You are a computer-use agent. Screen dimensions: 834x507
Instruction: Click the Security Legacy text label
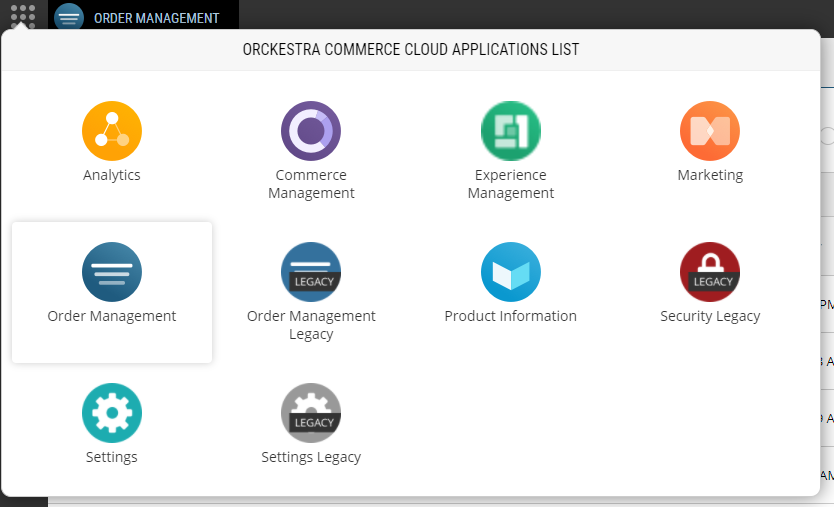pyautogui.click(x=710, y=317)
